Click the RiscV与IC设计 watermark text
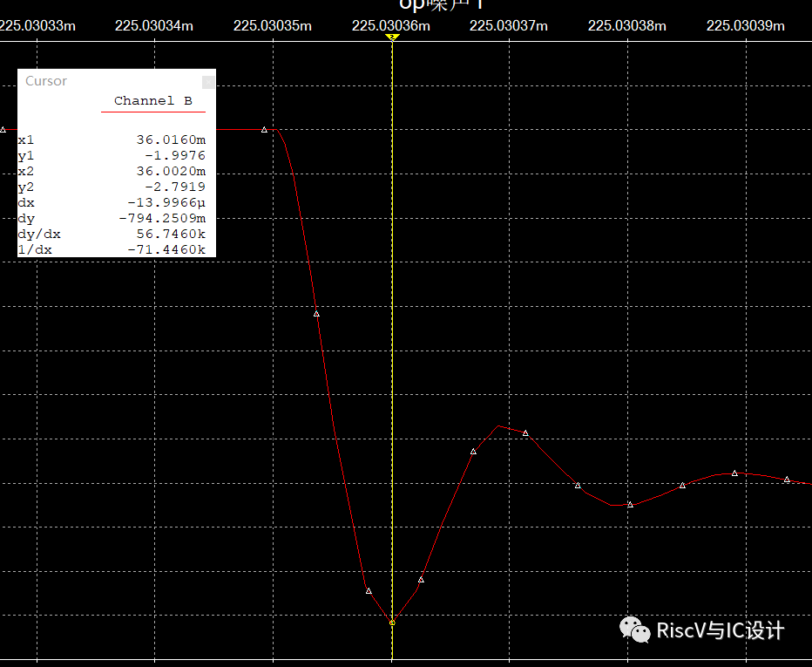 click(720, 630)
